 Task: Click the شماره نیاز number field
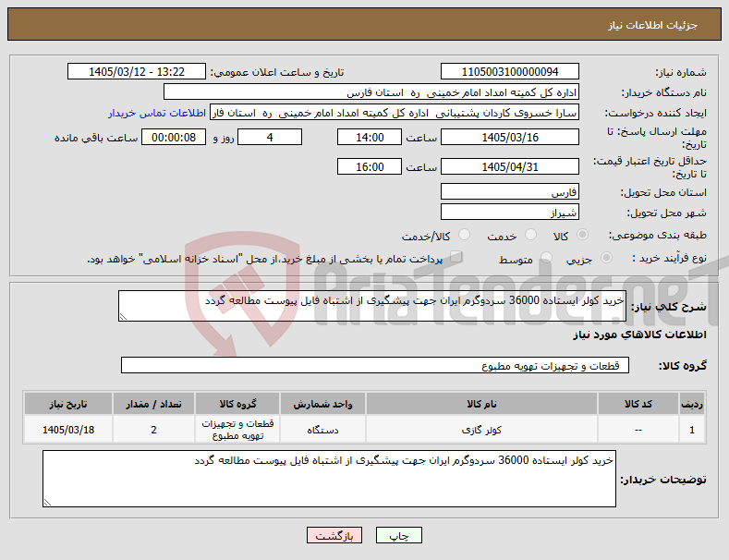tap(509, 72)
